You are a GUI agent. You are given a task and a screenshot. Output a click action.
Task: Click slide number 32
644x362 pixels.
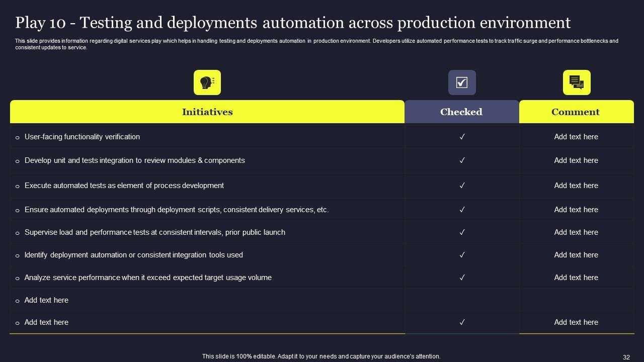[626, 357]
